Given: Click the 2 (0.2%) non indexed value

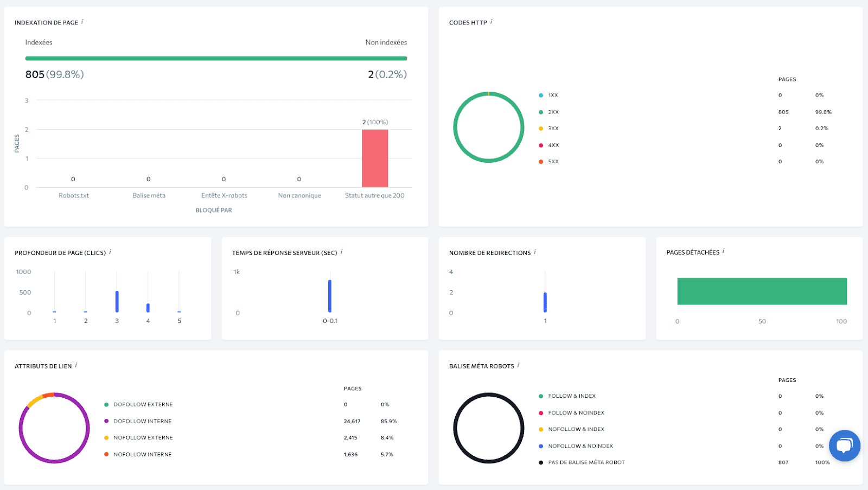Looking at the screenshot, I should point(387,74).
